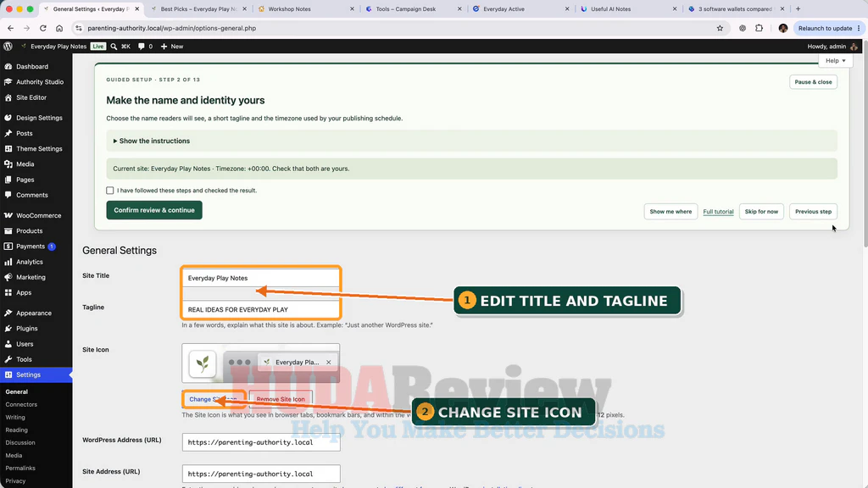Open the Writing settings submenu
The width and height of the screenshot is (868, 488).
pyautogui.click(x=15, y=417)
